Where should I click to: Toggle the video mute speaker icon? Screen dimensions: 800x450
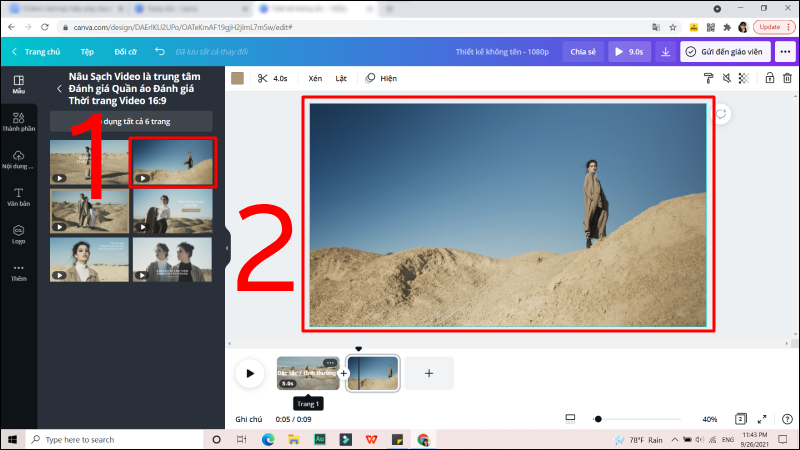[x=727, y=78]
